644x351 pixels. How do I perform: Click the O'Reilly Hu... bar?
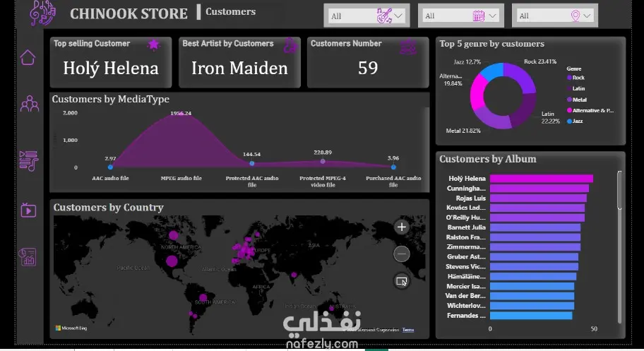tap(537, 218)
